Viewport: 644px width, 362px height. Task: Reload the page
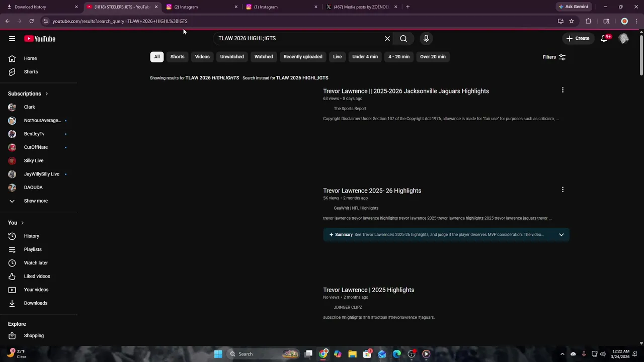pyautogui.click(x=31, y=21)
